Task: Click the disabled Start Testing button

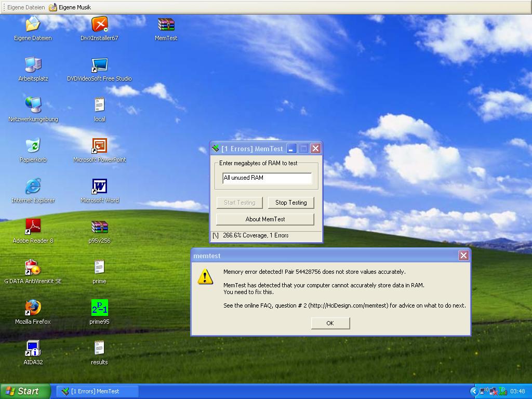Action: [240, 203]
